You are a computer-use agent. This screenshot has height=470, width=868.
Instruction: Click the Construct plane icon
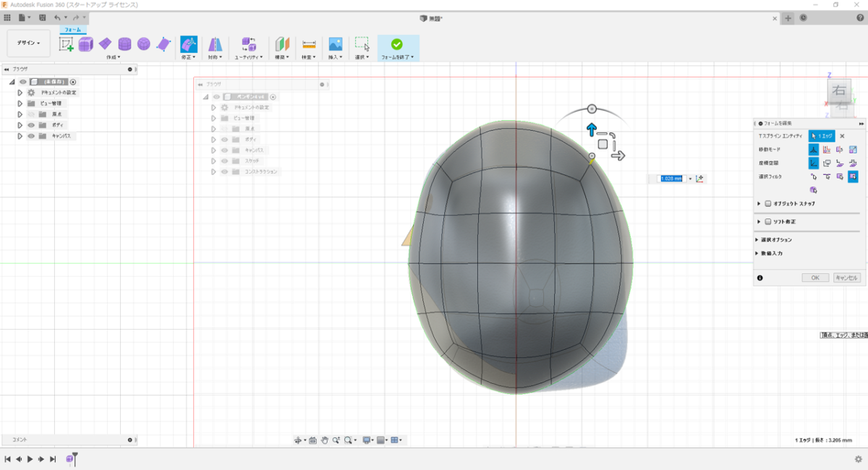[x=282, y=44]
